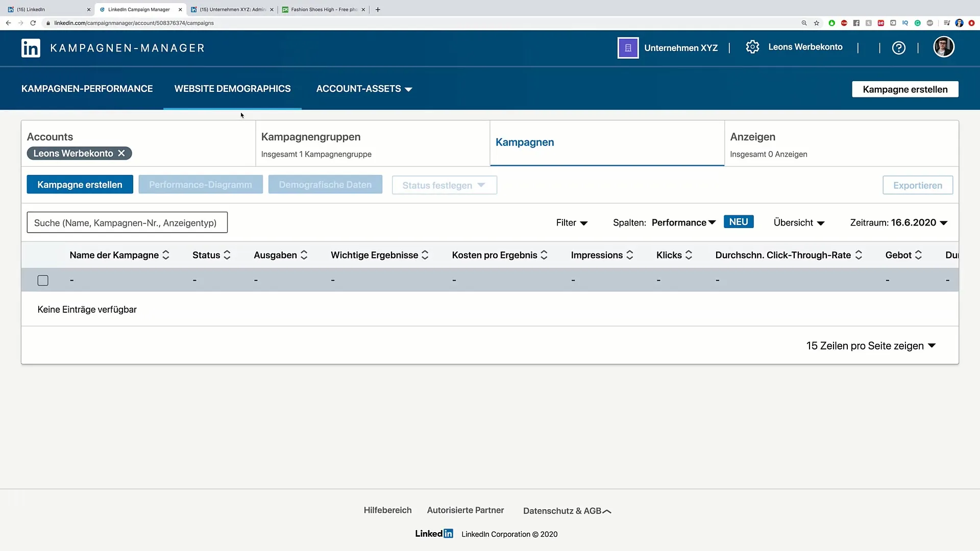Switch to Kampagnen-Performance tab
980x551 pixels.
[x=87, y=89]
